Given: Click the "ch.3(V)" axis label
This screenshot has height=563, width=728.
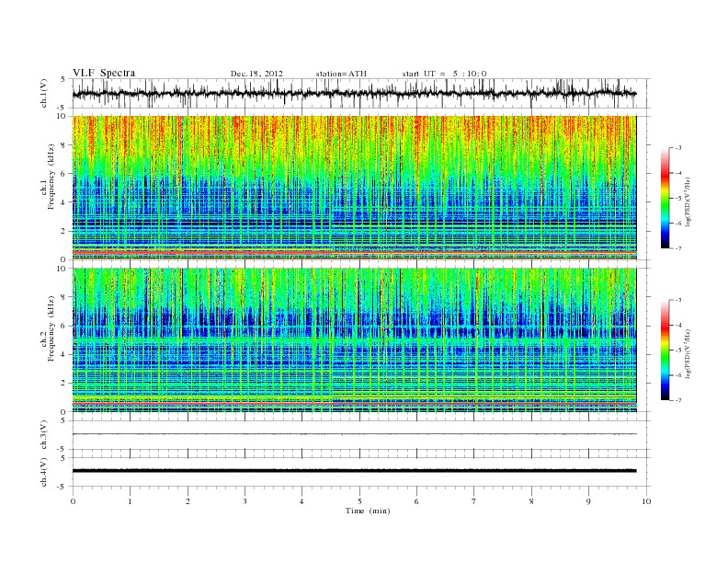Looking at the screenshot, I should (44, 435).
